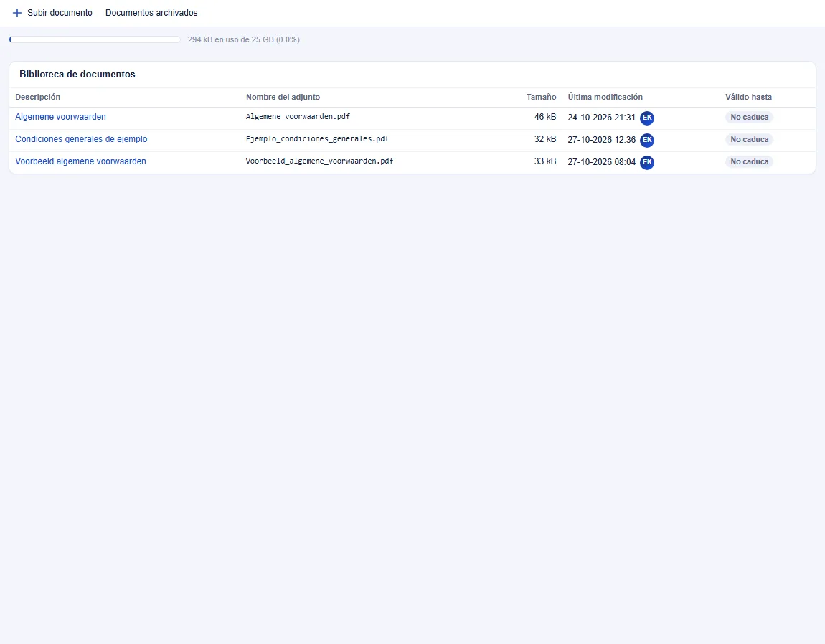Screen dimensions: 825x644
Task: Open the Voorbeeld algemene voorwaarden link
Action: pos(80,161)
